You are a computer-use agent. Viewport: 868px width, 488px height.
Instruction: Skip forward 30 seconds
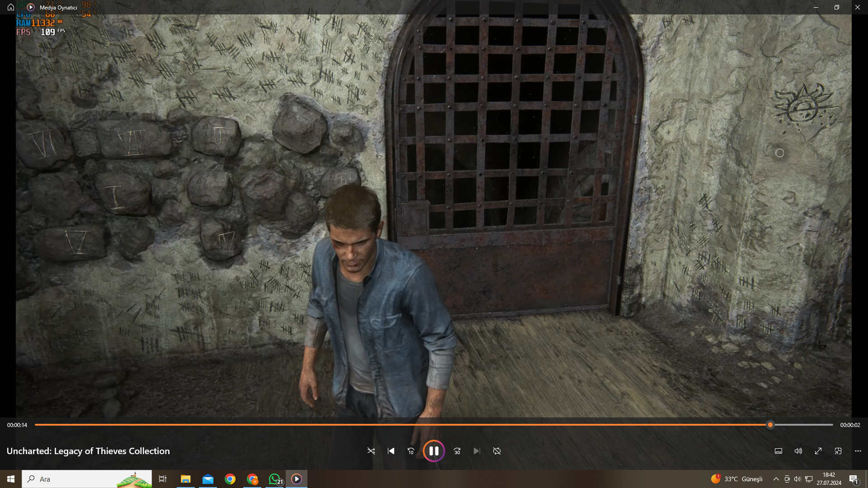(457, 451)
